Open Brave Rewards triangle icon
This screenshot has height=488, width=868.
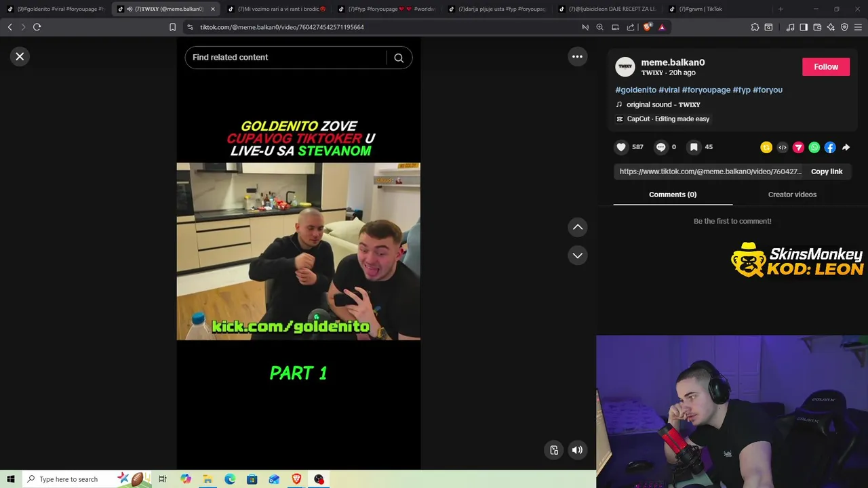click(x=662, y=27)
